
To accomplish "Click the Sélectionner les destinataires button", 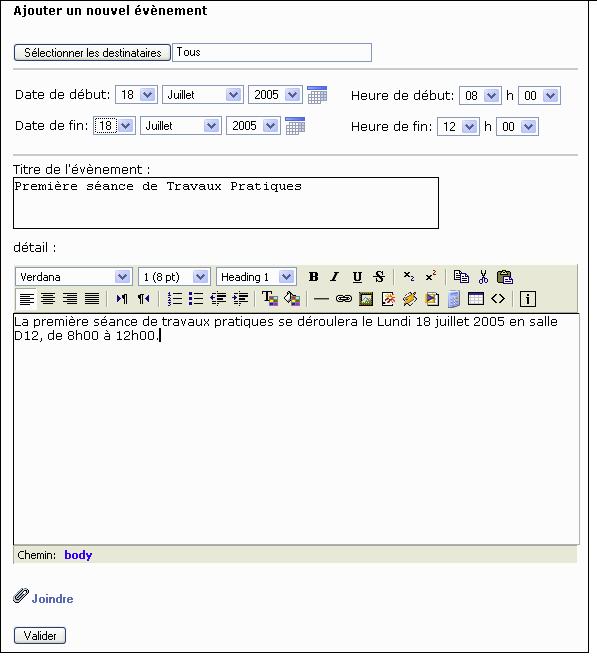I will coord(92,53).
